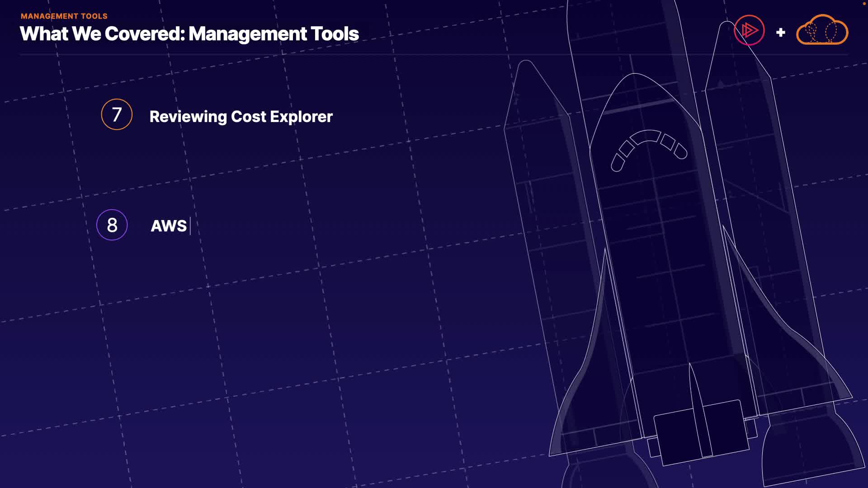Screen dimensions: 868x488
Task: Click the orange 'MANAGEMENT TOOLS' section label
Action: (x=64, y=16)
